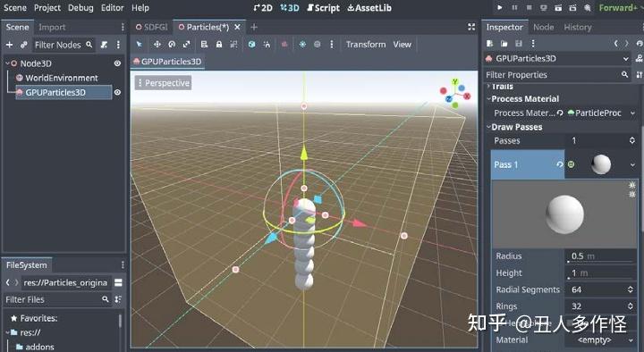644x352 pixels.
Task: Open the Scene menu in the menu bar
Action: click(15, 8)
